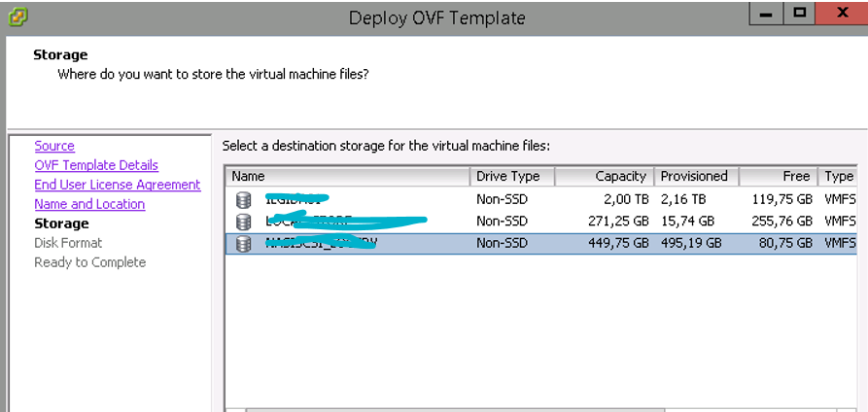Sort the list by Capacity column
This screenshot has height=412, width=868.
(x=605, y=177)
